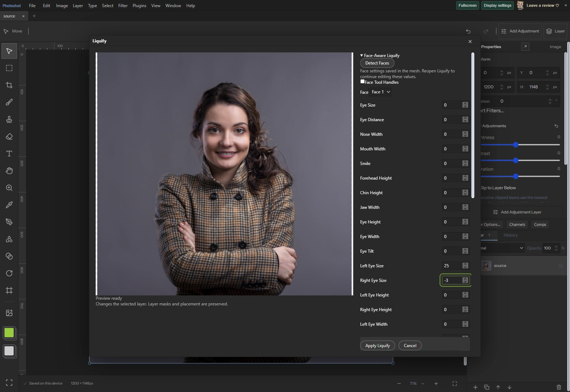
Task: Select the Hand tool
Action: [9, 171]
